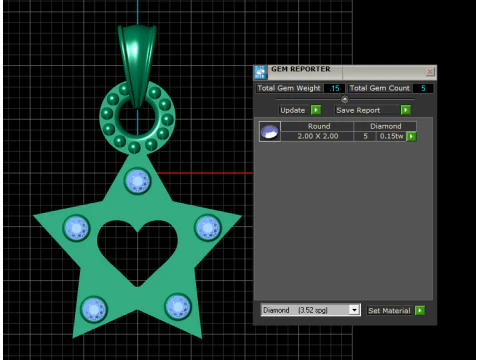Click the Set Material label
Viewport: 480px width, 360px height.
point(389,311)
